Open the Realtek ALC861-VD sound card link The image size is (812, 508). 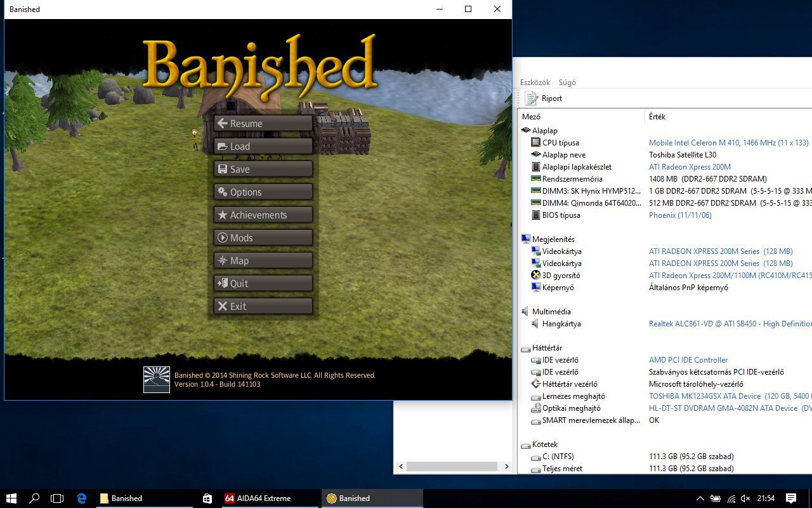[730, 324]
